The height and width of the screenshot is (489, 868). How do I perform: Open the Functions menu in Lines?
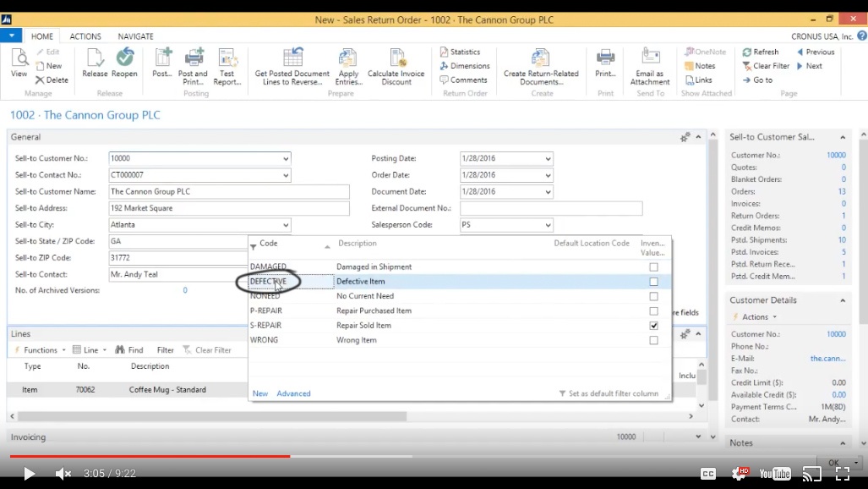point(40,350)
